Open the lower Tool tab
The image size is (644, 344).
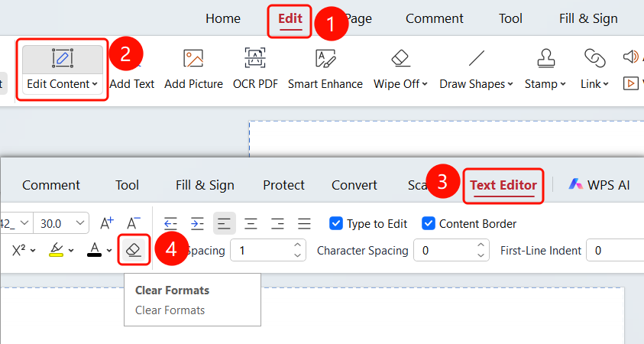pyautogui.click(x=127, y=185)
